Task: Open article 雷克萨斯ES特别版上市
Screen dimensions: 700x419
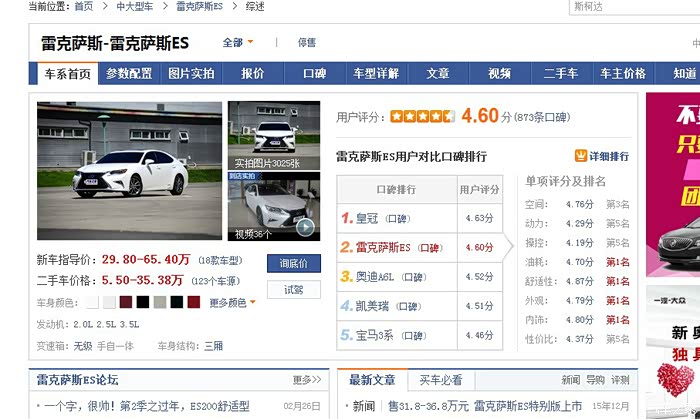Action: [x=485, y=407]
